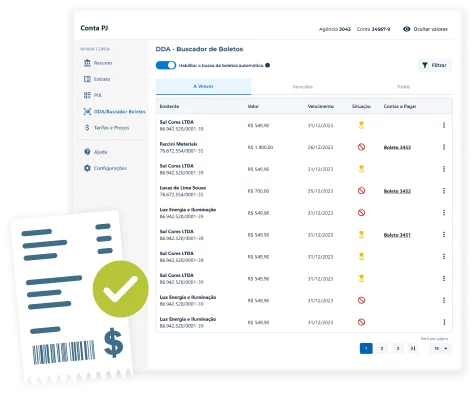The width and height of the screenshot is (475, 396).
Task: Switch to the Todos tab
Action: pos(403,87)
